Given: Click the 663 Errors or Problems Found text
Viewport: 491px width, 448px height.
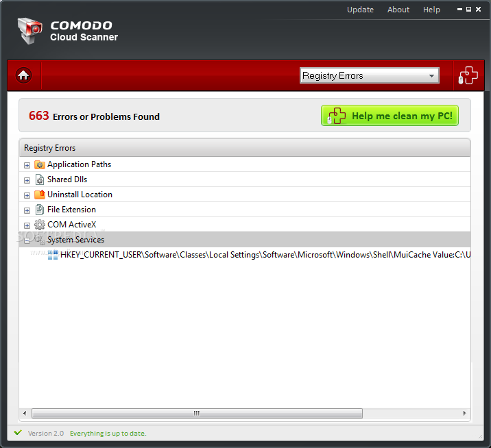Looking at the screenshot, I should coord(94,116).
